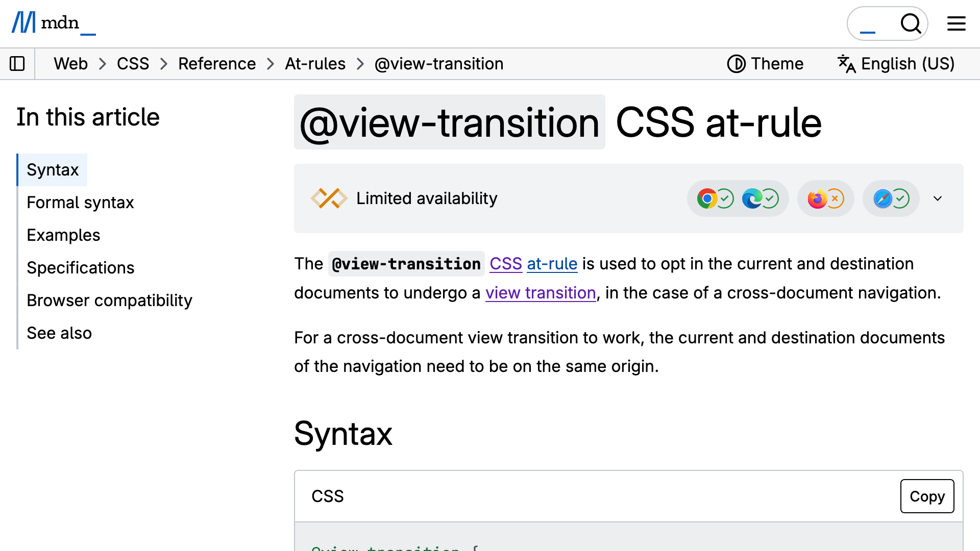Screen dimensions: 980x551
Task: Copy the CSS code block
Action: (x=927, y=496)
